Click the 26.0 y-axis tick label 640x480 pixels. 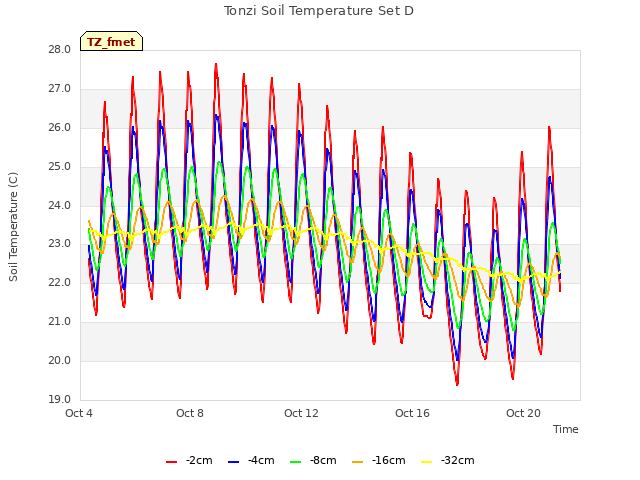(x=60, y=128)
